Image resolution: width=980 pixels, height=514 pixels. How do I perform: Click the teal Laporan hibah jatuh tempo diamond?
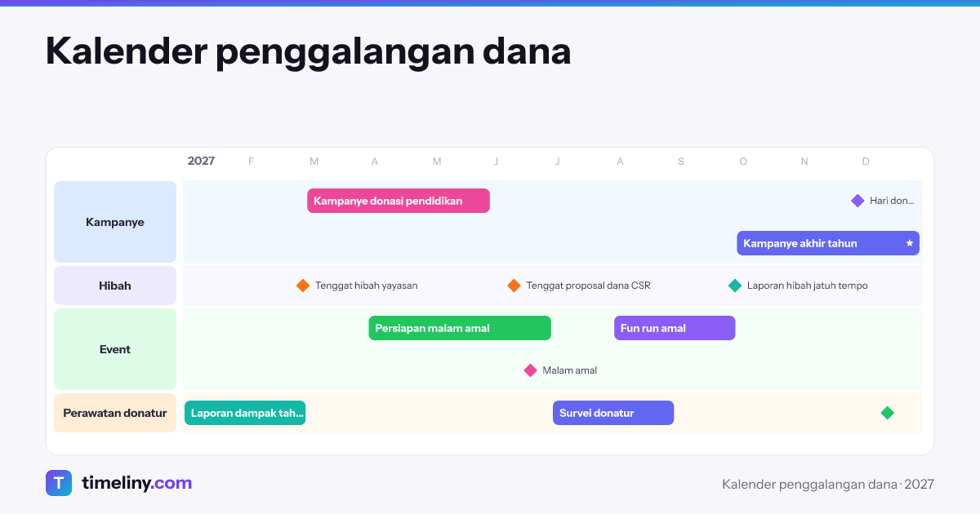pos(735,286)
